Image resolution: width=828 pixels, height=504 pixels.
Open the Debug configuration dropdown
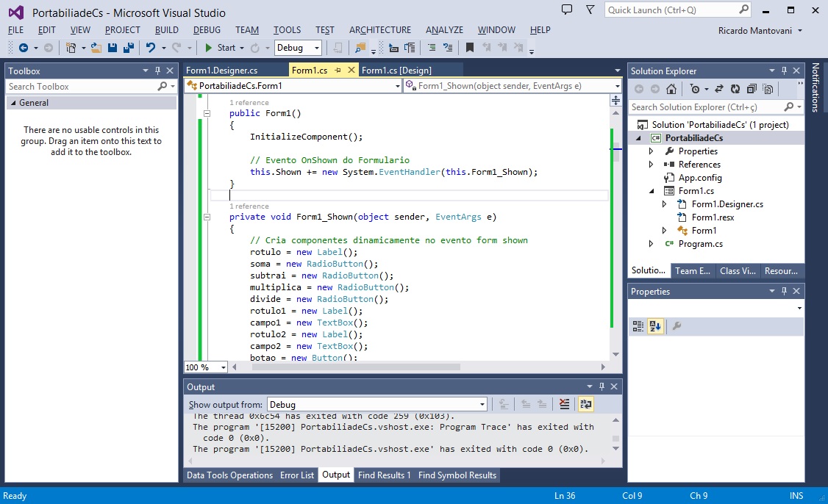pos(298,48)
